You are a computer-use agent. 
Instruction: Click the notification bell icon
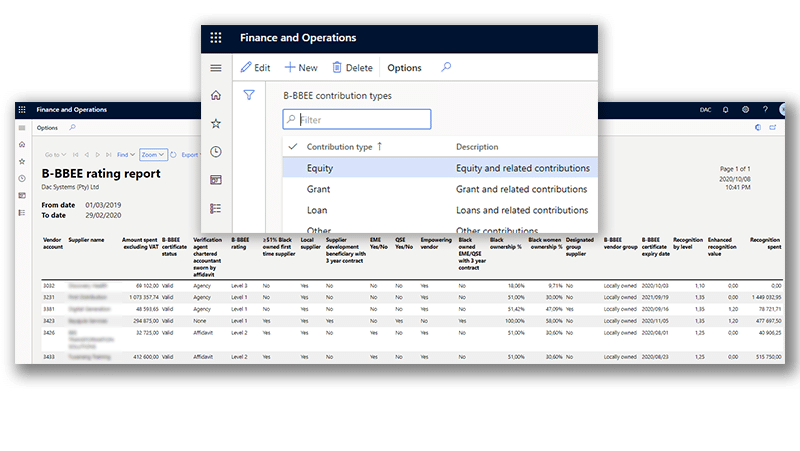click(726, 109)
